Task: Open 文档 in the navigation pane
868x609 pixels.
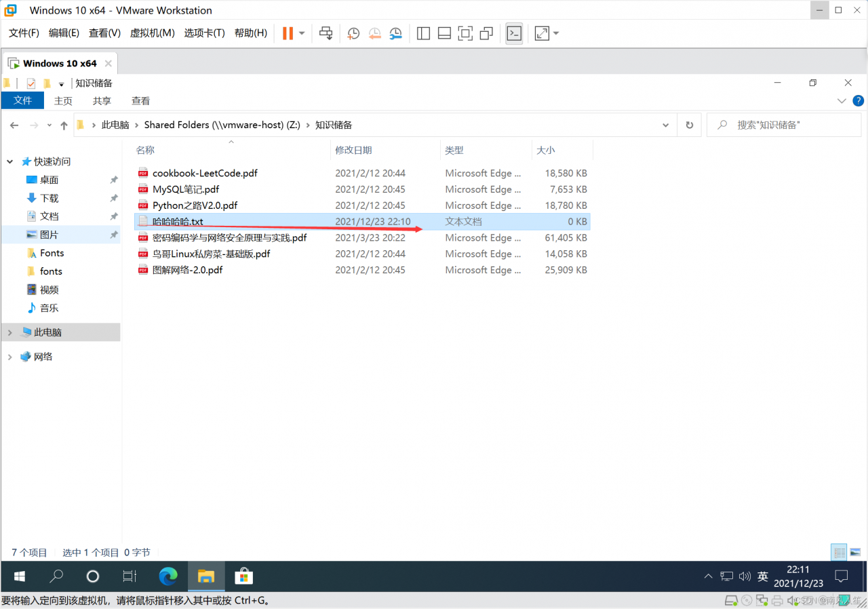Action: [x=49, y=216]
